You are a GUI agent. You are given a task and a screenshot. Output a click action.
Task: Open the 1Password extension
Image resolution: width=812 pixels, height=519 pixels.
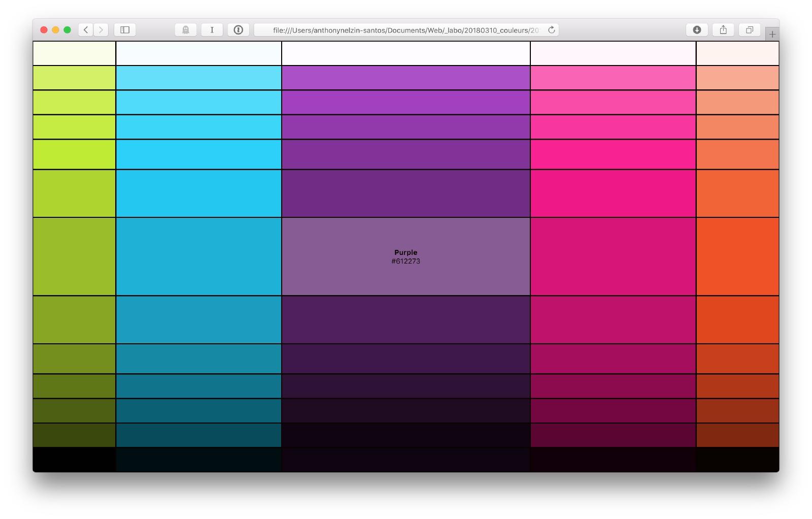click(239, 30)
